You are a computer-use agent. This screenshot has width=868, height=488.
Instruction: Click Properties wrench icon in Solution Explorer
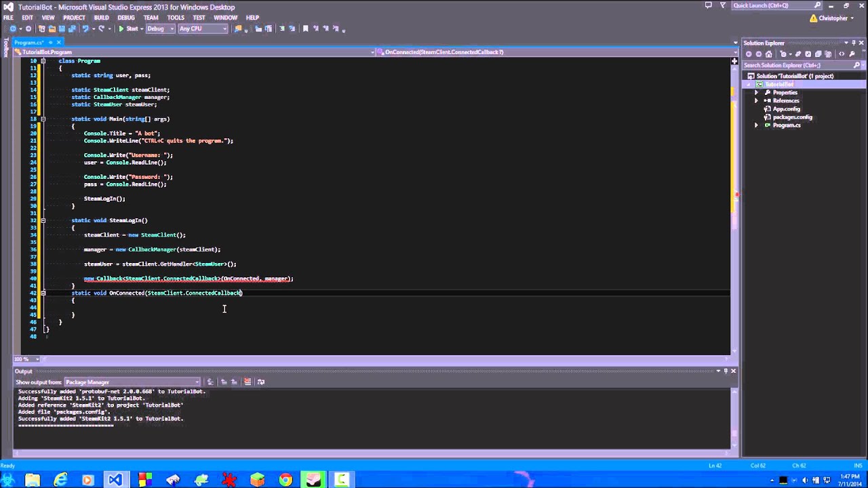click(x=852, y=54)
